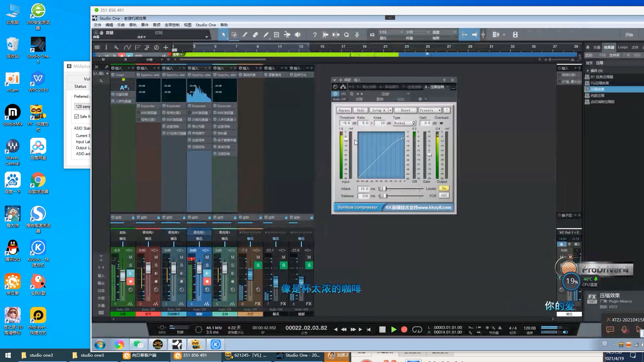Select the paint/pencil tool
Viewport: 644px width, 362px height.
click(x=266, y=35)
